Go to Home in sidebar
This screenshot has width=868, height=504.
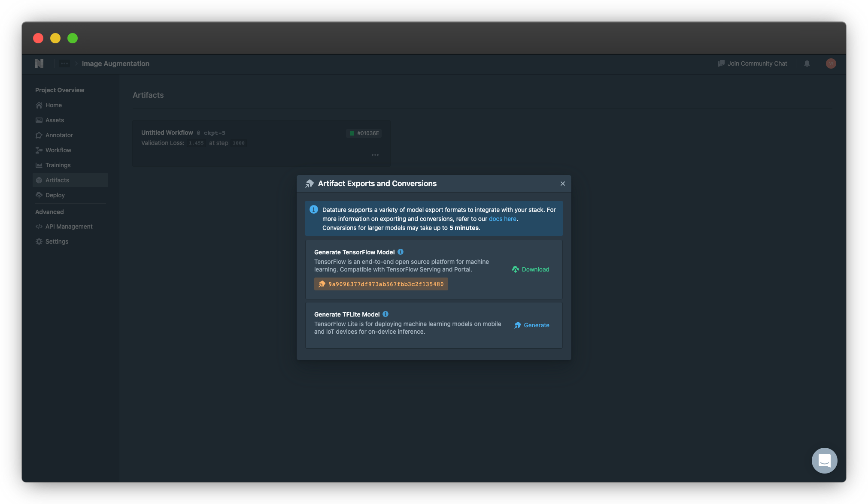coord(53,105)
